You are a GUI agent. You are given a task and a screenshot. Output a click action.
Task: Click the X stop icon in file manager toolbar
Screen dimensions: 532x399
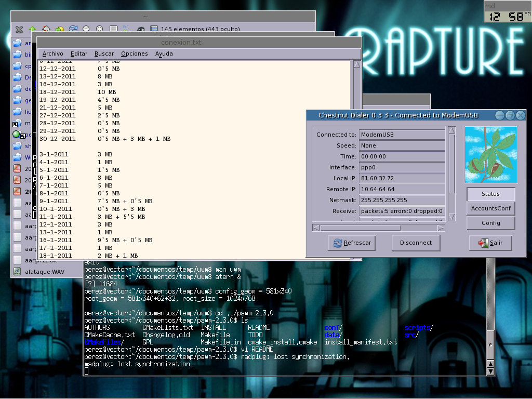[x=19, y=29]
